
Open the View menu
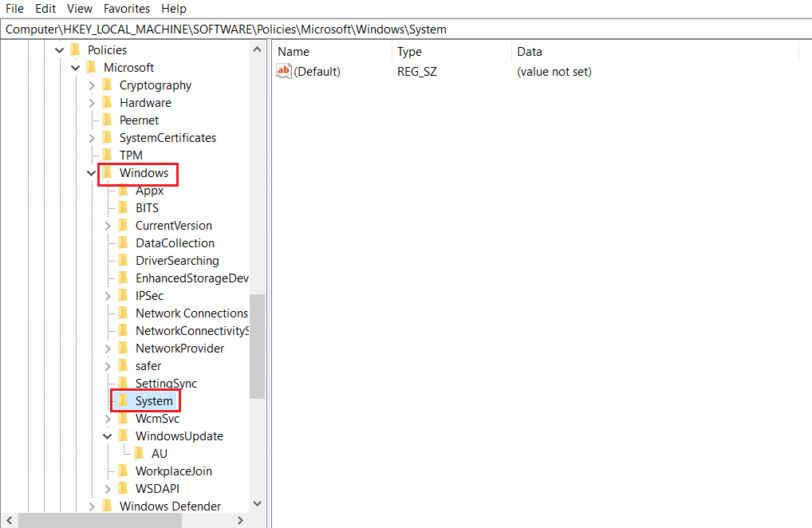(80, 9)
